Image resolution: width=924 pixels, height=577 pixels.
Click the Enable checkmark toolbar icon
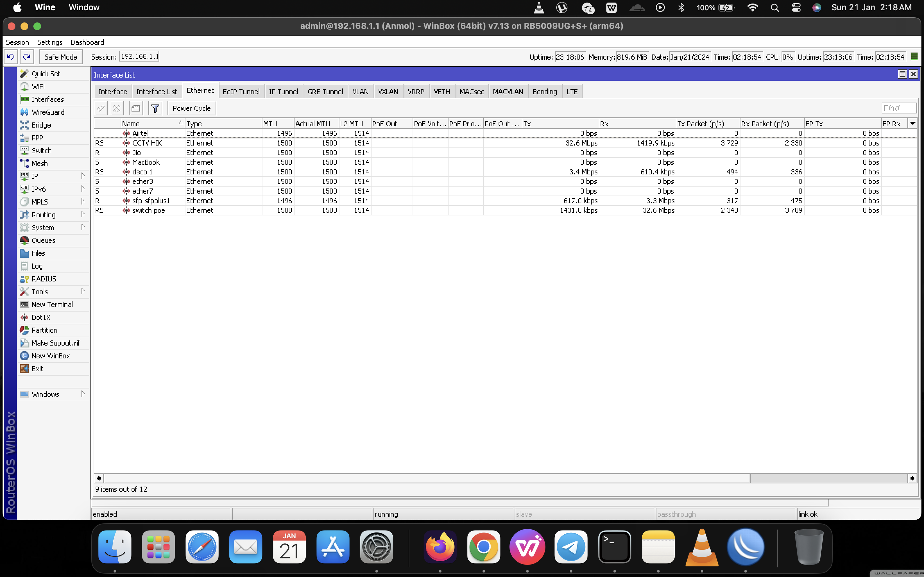[x=101, y=108]
